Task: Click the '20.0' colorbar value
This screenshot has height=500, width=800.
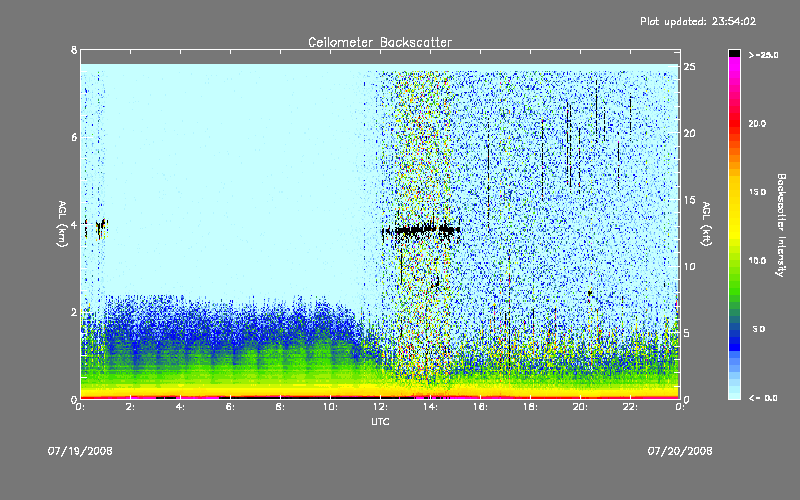Action: [757, 123]
